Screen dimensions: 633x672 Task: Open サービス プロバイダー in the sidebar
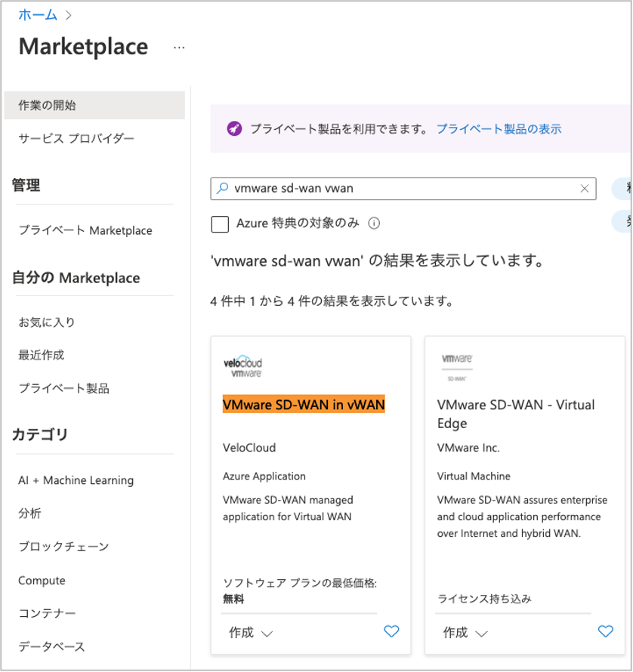pyautogui.click(x=76, y=138)
